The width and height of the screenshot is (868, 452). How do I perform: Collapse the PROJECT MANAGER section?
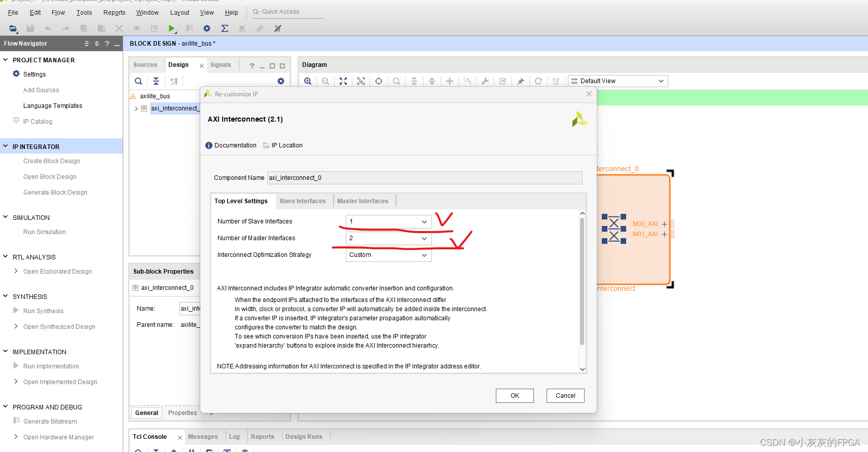[6, 60]
